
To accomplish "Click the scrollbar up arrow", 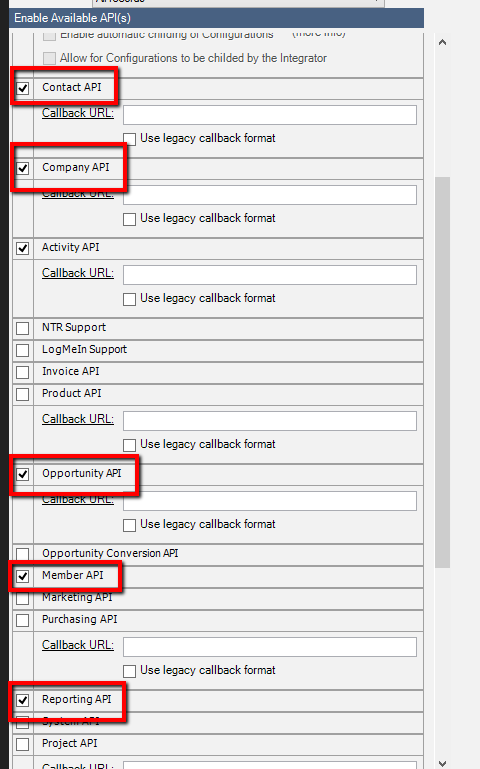I will tap(442, 42).
